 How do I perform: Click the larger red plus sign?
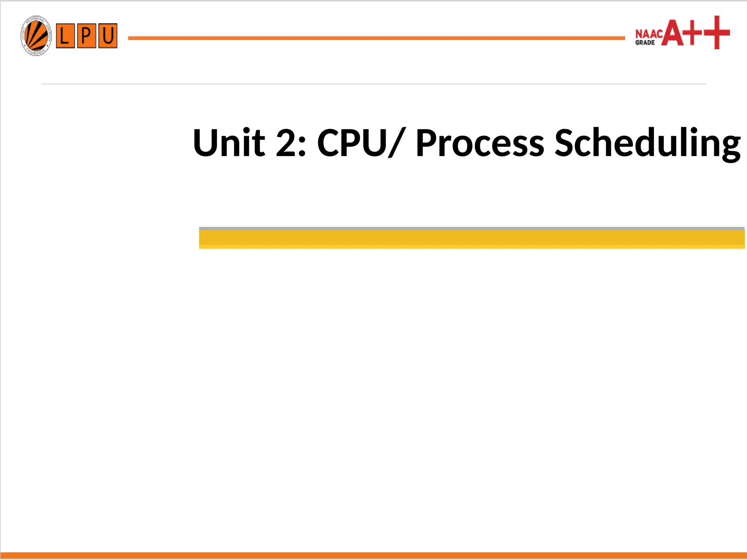tap(717, 32)
